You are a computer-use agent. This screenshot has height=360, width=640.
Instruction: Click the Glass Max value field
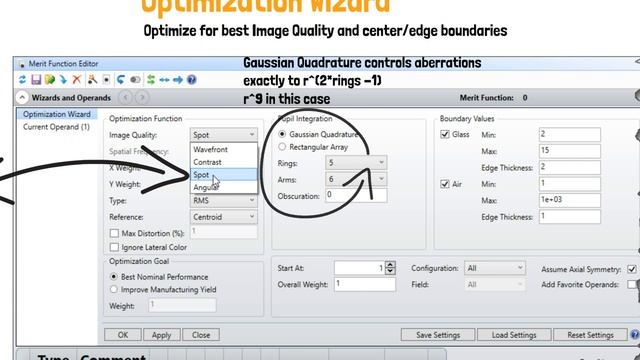pyautogui.click(x=569, y=151)
